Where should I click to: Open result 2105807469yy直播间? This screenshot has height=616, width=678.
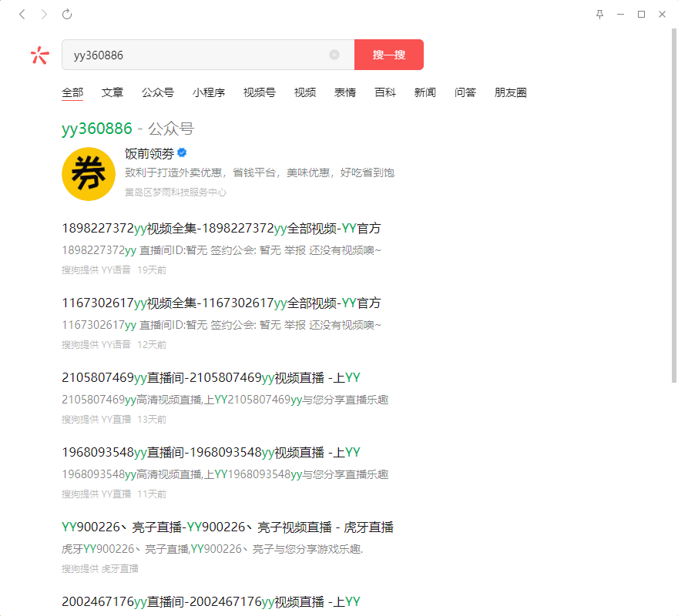tap(211, 378)
